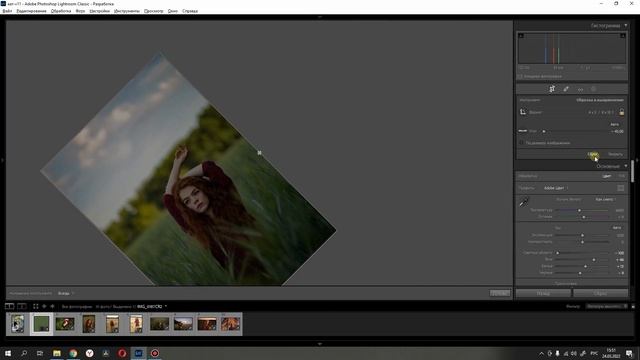Screen dimensions: 640x360
Task: Click the Done button in toolbar
Action: (x=500, y=293)
